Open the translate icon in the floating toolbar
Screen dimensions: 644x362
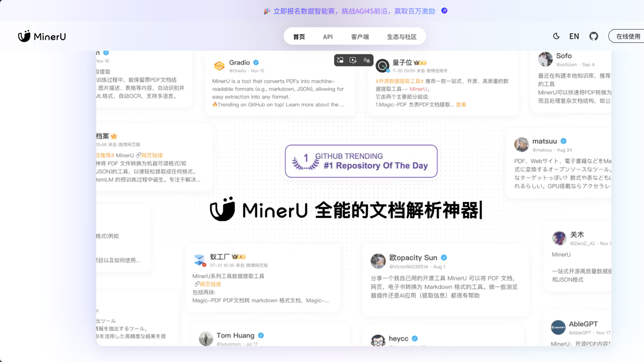tap(366, 60)
